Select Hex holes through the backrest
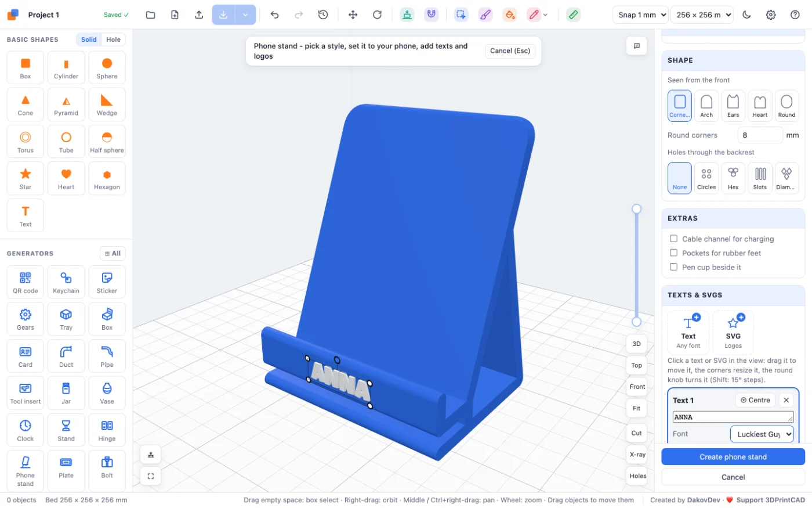The image size is (812, 508). (x=733, y=178)
